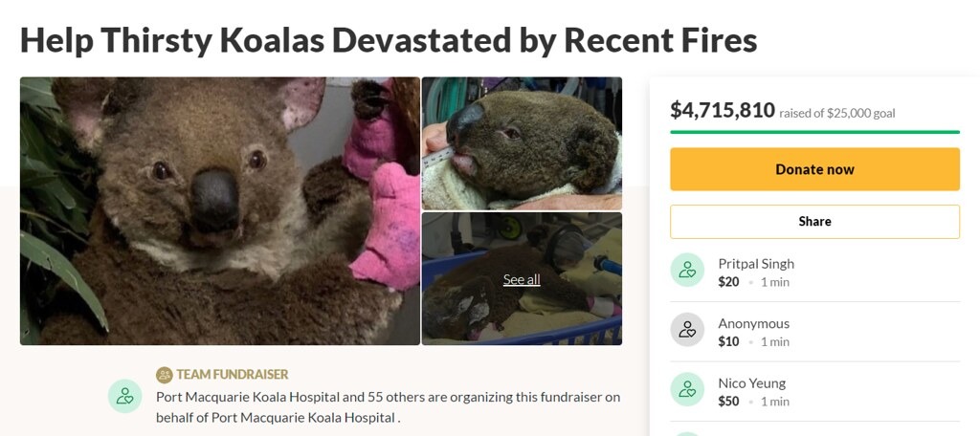
Task: Click the raised of $25,000 goal text
Action: [836, 113]
